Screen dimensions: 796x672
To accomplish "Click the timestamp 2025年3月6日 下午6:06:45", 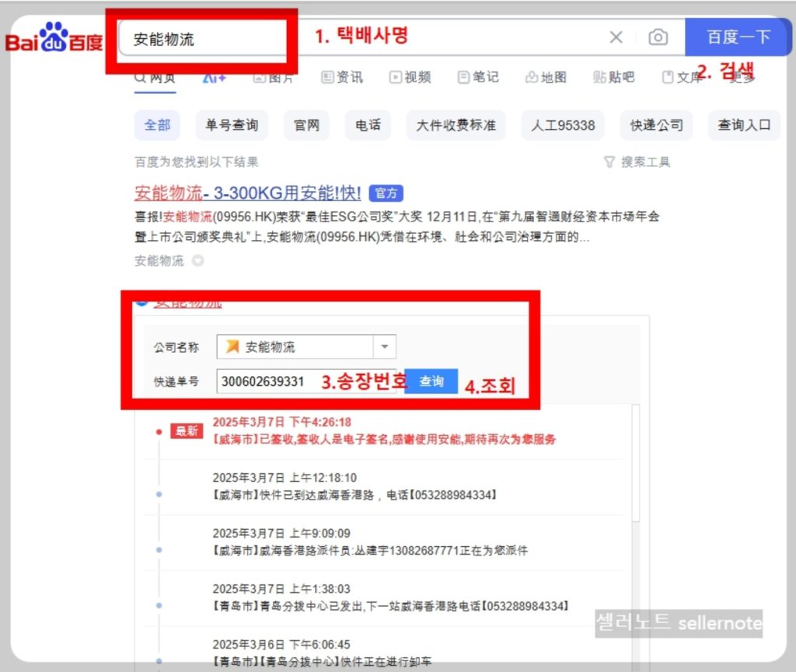I will (x=281, y=645).
